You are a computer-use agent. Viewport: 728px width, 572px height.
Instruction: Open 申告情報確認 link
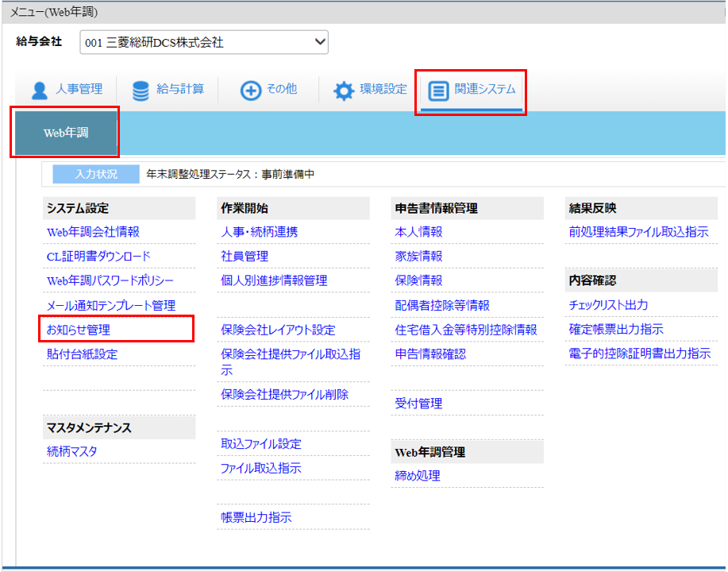click(x=430, y=354)
